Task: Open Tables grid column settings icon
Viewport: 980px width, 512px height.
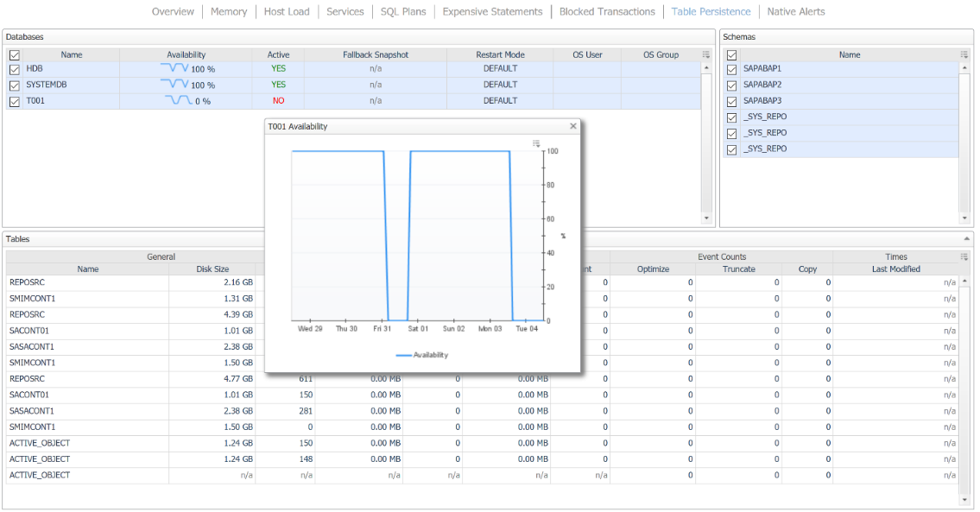Action: (964, 256)
